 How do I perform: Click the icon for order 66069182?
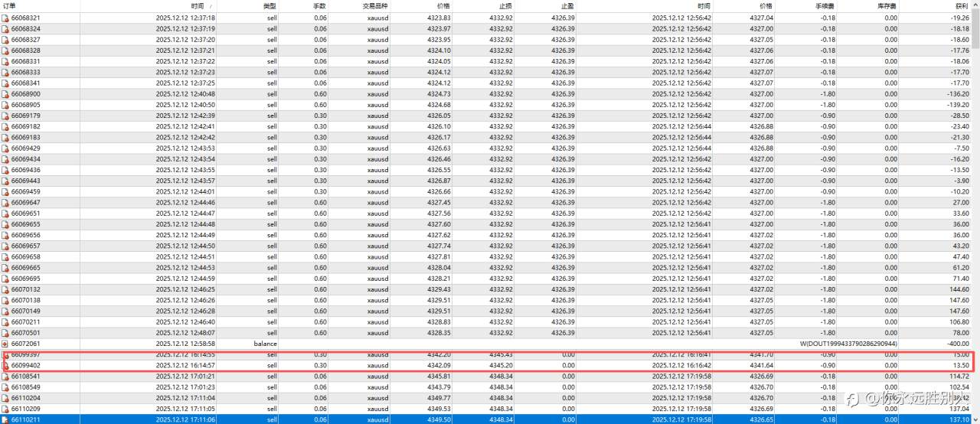coord(5,126)
